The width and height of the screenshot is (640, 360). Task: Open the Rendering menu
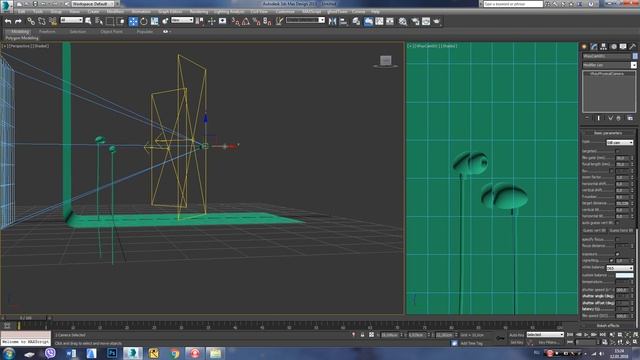pyautogui.click(x=199, y=12)
